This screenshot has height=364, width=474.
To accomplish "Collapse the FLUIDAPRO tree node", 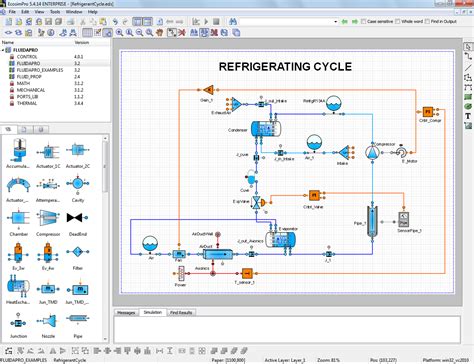I will (3, 50).
